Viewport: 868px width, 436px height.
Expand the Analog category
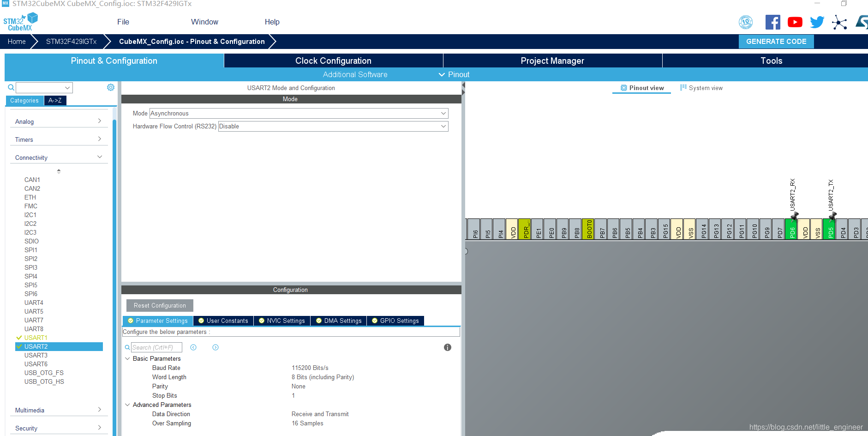(59, 121)
